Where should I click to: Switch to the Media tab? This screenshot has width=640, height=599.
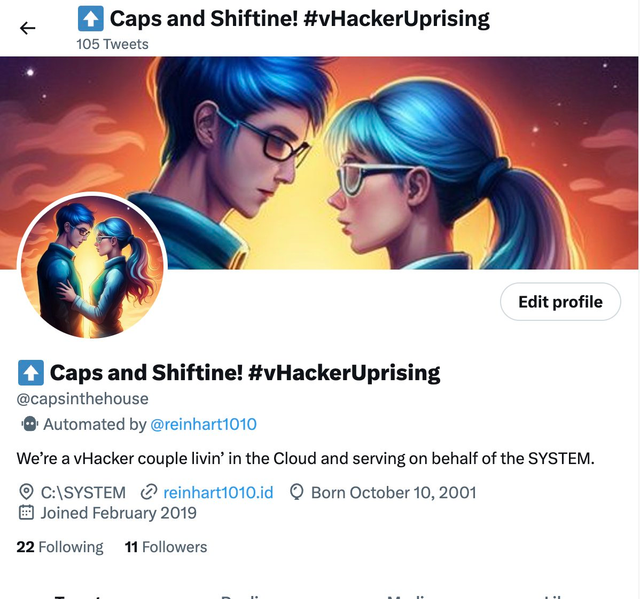click(x=407, y=596)
